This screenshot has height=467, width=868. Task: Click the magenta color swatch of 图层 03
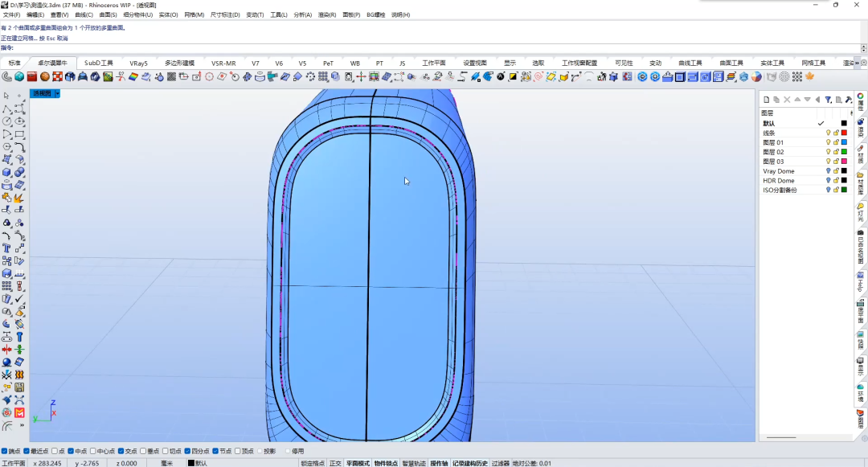(844, 161)
